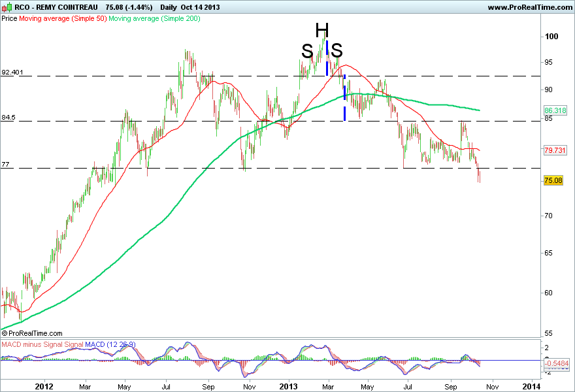Select the MACD (12 26 9) legend

110,345
